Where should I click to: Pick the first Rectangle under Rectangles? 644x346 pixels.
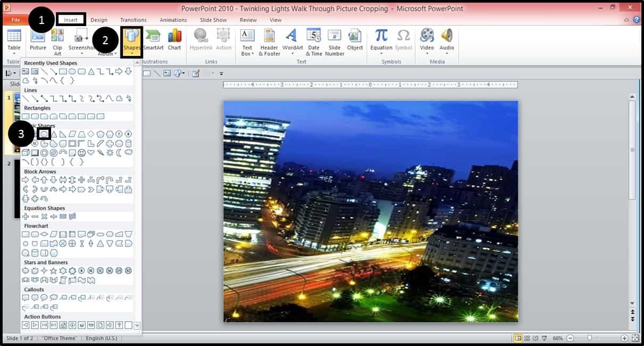click(26, 116)
